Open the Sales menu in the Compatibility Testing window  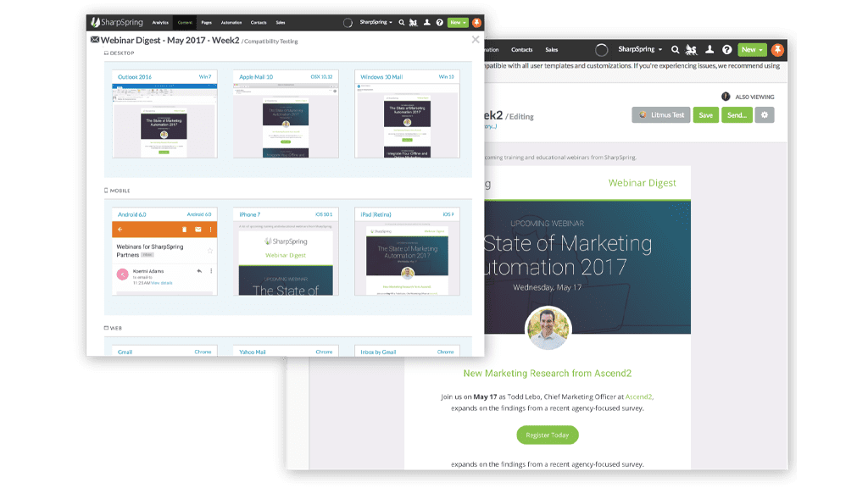tap(281, 23)
